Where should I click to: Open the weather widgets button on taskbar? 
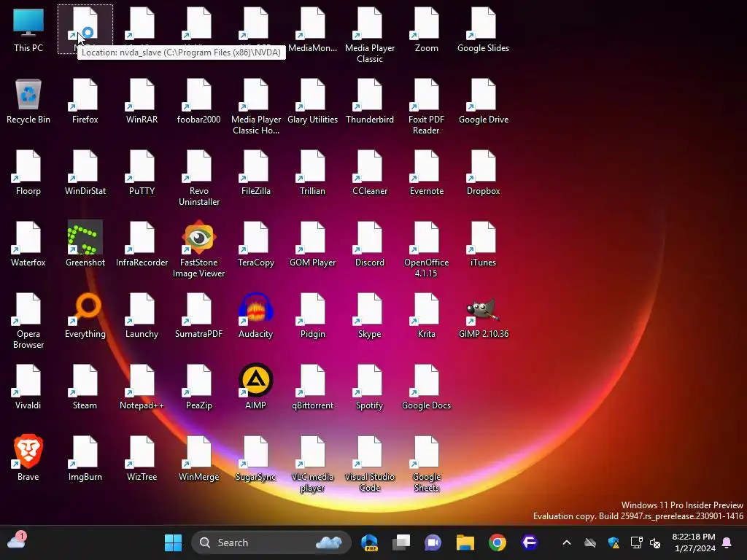17,542
